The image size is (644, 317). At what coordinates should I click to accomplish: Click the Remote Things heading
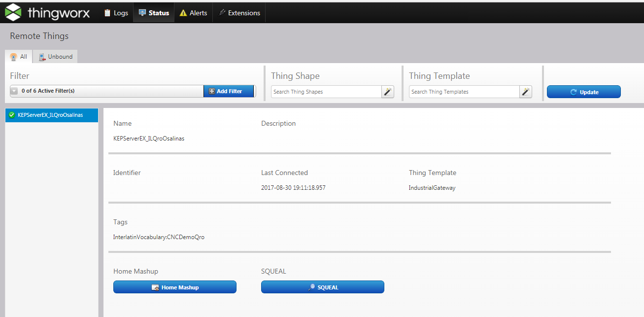coord(39,36)
